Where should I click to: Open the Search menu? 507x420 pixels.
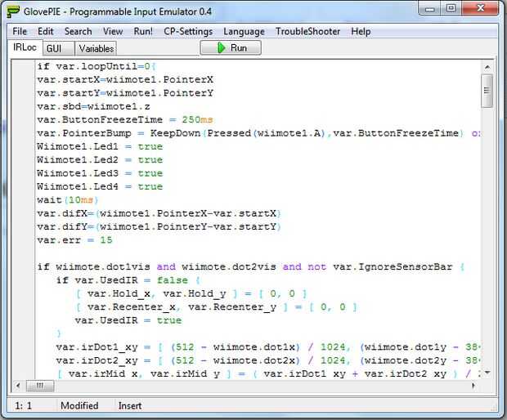[x=78, y=31]
